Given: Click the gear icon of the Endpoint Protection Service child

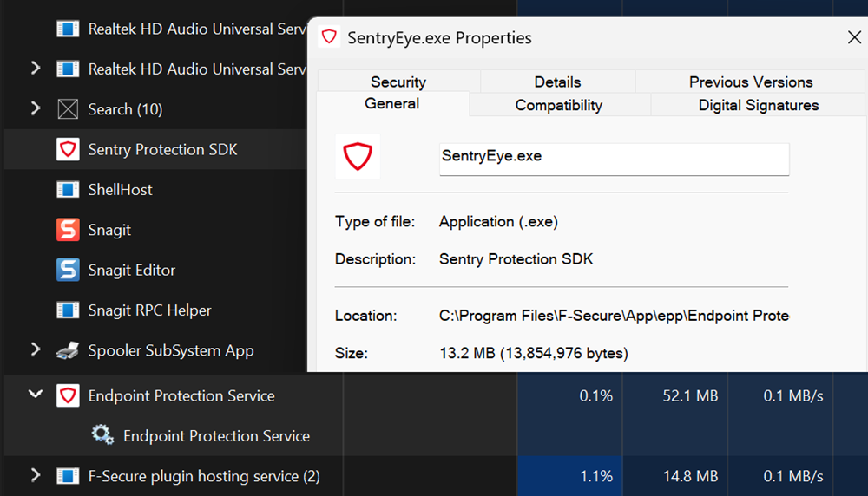Looking at the screenshot, I should click(103, 435).
